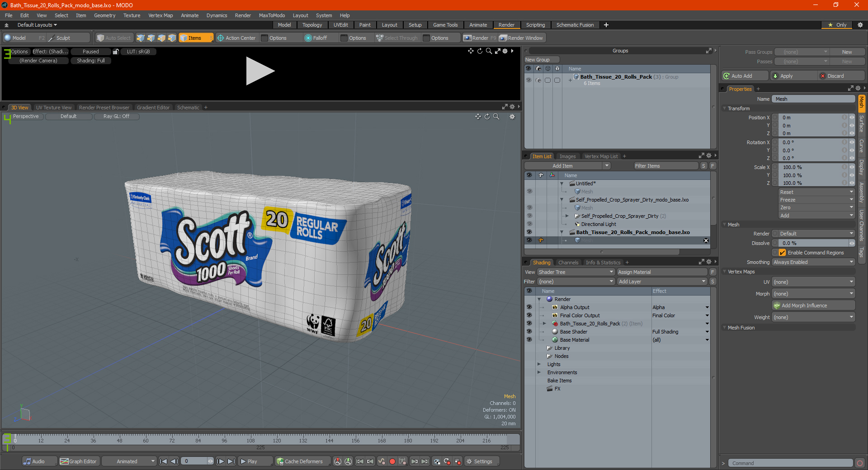This screenshot has width=868, height=470.
Task: Open the Shader Tree view dropdown
Action: pyautogui.click(x=576, y=272)
